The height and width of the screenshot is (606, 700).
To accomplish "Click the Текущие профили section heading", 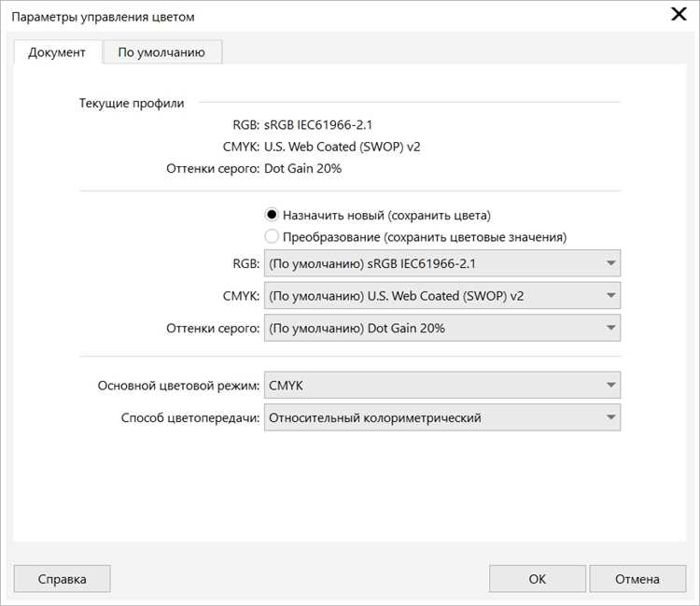I will tap(132, 103).
